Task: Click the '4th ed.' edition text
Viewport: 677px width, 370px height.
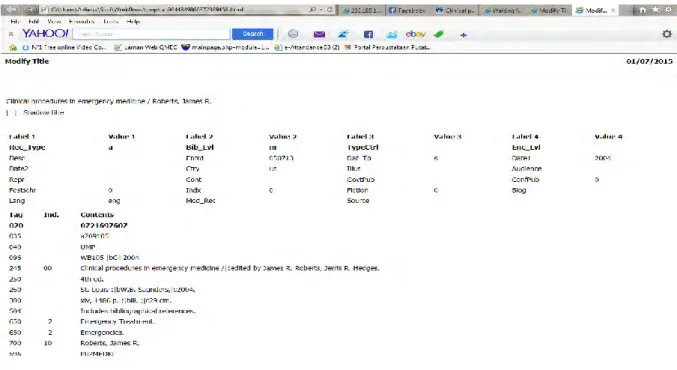Action: pos(92,279)
